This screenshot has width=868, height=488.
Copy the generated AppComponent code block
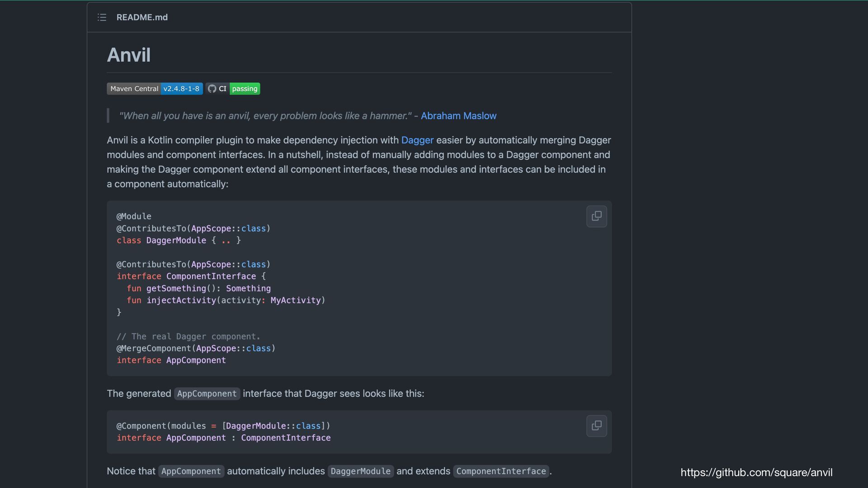pyautogui.click(x=596, y=426)
